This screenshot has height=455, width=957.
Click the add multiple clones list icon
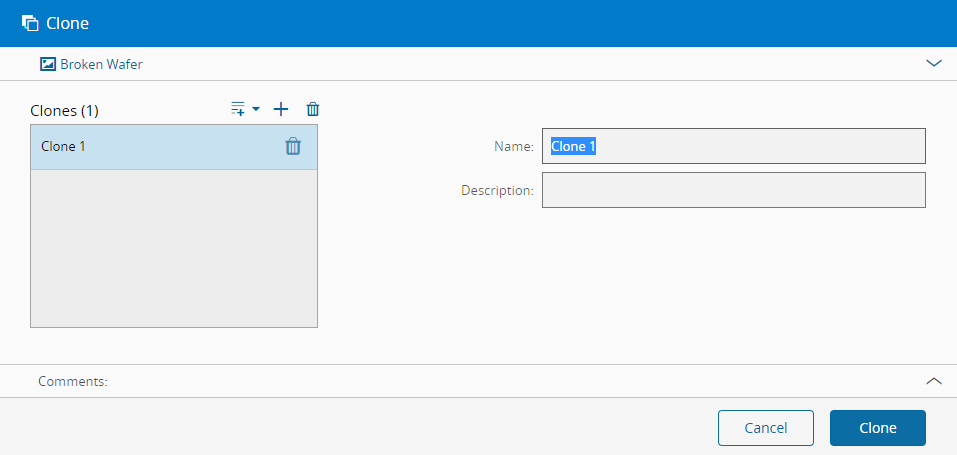(x=238, y=109)
